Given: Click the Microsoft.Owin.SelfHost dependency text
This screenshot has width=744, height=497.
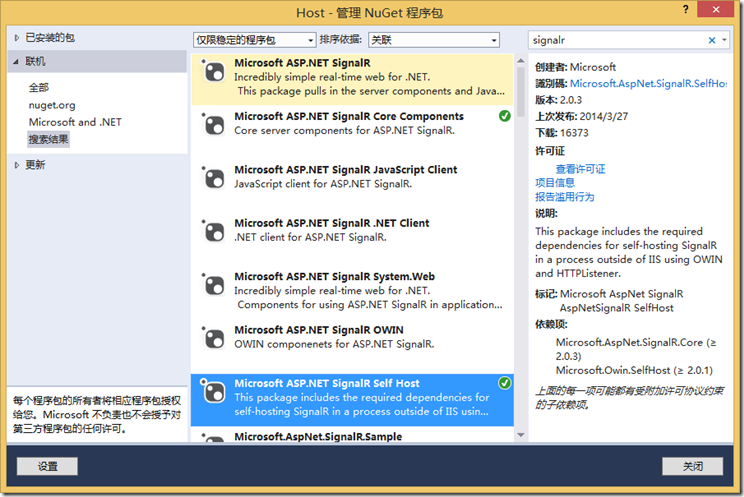Looking at the screenshot, I should (634, 370).
